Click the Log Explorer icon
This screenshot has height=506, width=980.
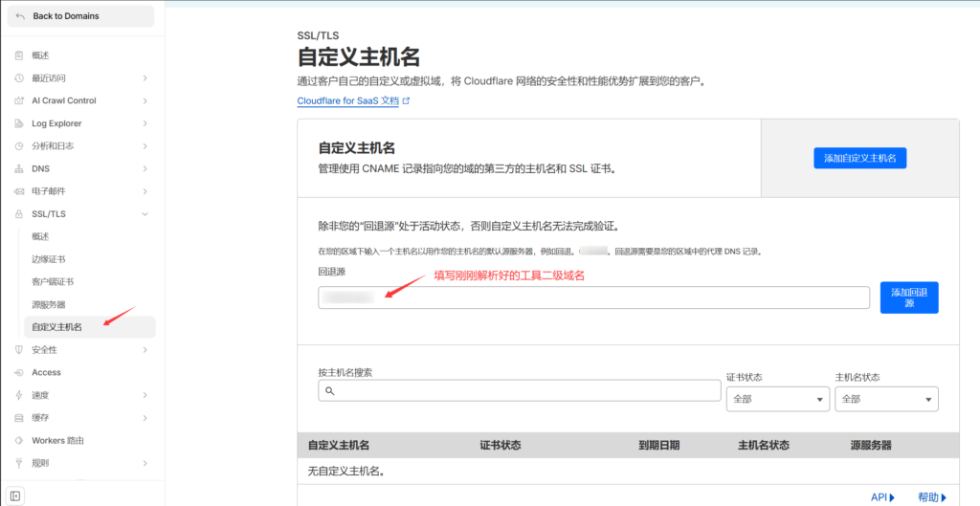19,123
